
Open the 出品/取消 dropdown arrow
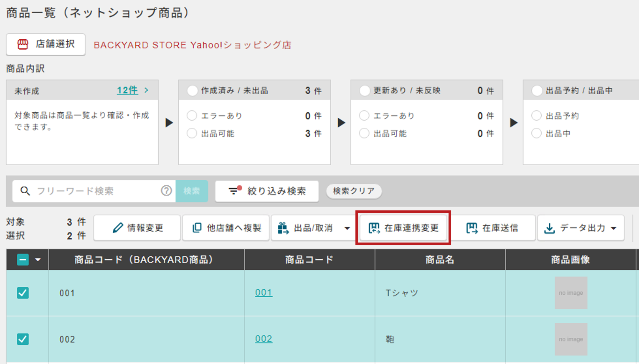pyautogui.click(x=347, y=228)
